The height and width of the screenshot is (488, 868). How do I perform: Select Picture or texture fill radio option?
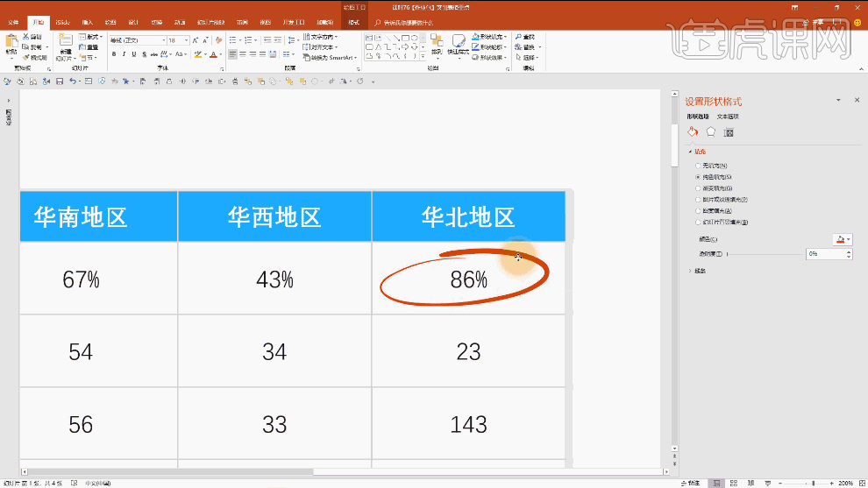coord(698,199)
